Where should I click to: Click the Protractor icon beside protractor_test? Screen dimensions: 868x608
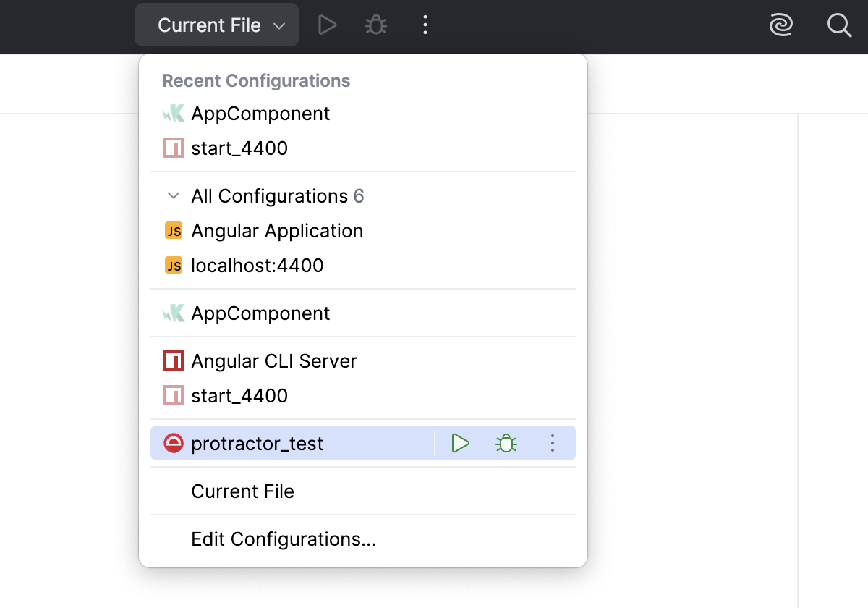pyautogui.click(x=174, y=444)
